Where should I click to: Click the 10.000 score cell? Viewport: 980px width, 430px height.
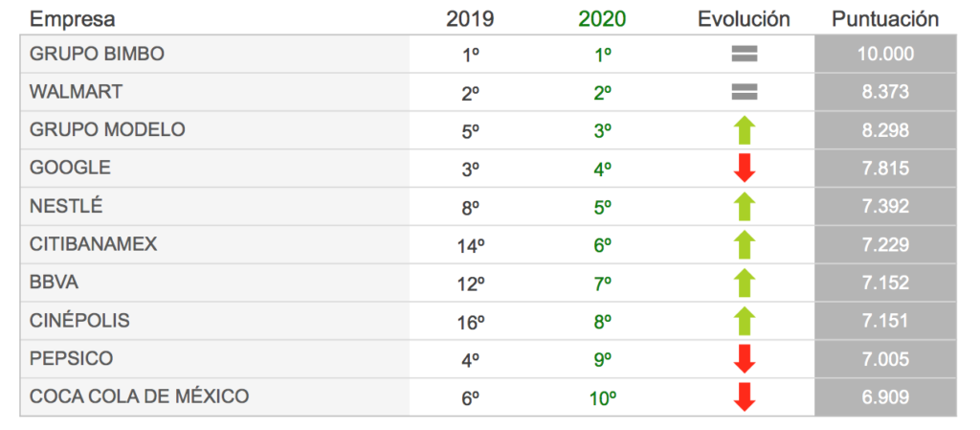coord(885,55)
